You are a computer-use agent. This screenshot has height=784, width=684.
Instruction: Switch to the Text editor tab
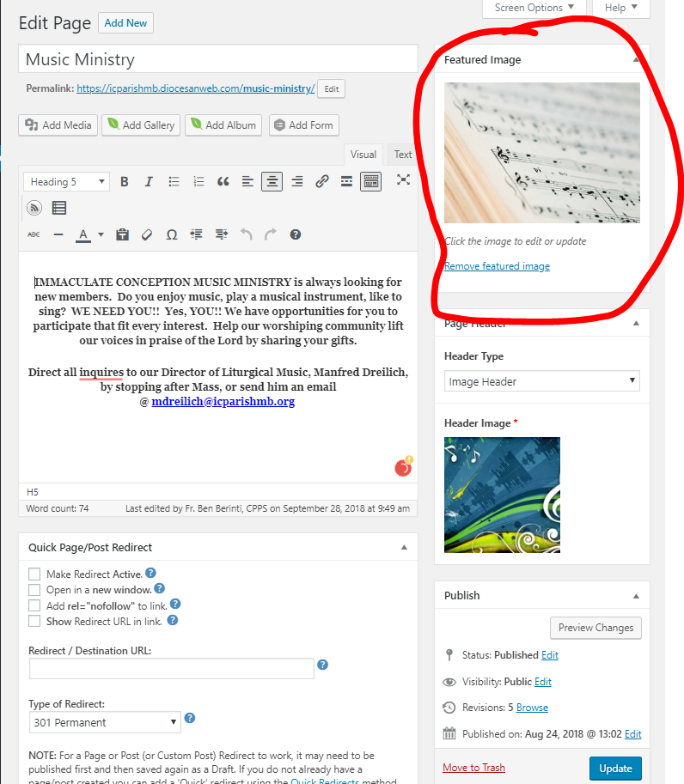pyautogui.click(x=403, y=155)
